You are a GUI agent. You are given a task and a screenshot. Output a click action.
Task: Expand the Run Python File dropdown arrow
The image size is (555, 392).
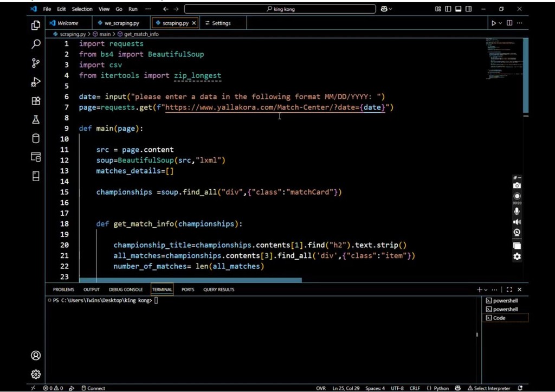(500, 23)
